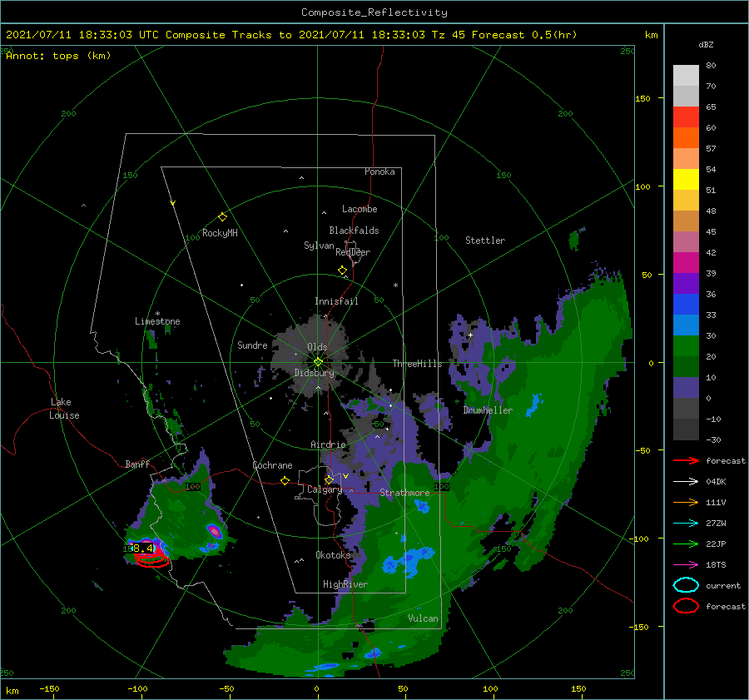Viewport: 749px width, 700px height.
Task: Click the Stettler label
Action: coord(485,241)
